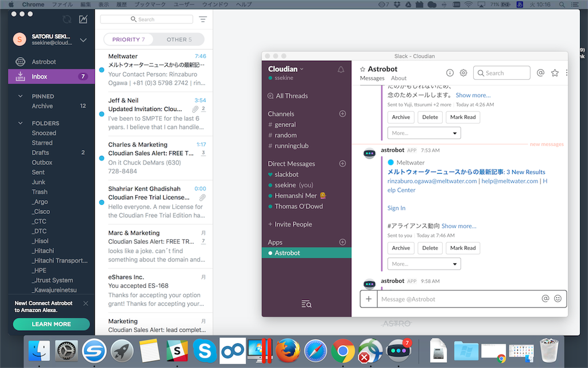Open emoji picker in Slack message box

click(558, 298)
